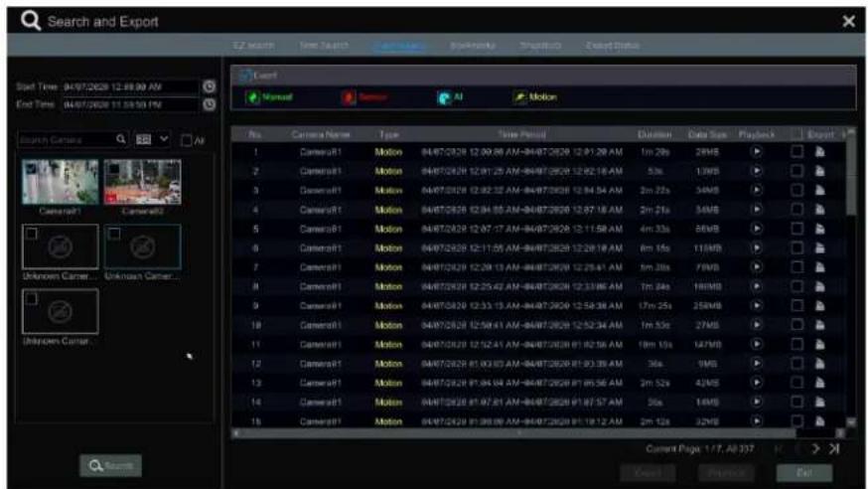Screen dimensions: 868x489
Task: Click the scroll down arrow of table
Action: click(x=851, y=422)
